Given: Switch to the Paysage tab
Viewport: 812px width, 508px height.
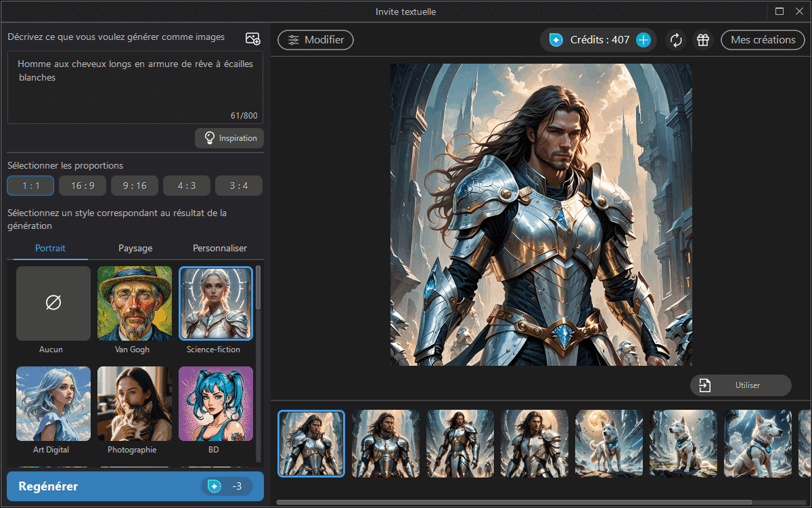Looking at the screenshot, I should [x=135, y=249].
